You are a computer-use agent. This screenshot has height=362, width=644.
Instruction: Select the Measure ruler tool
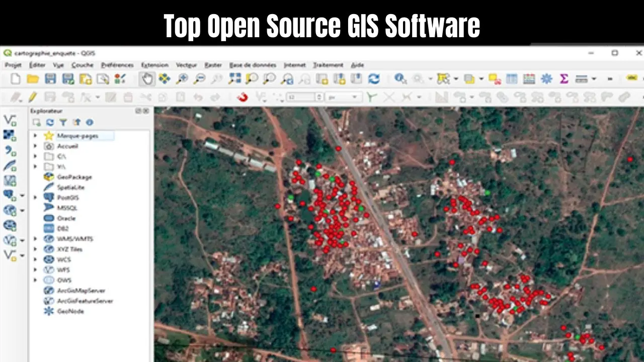click(x=581, y=78)
